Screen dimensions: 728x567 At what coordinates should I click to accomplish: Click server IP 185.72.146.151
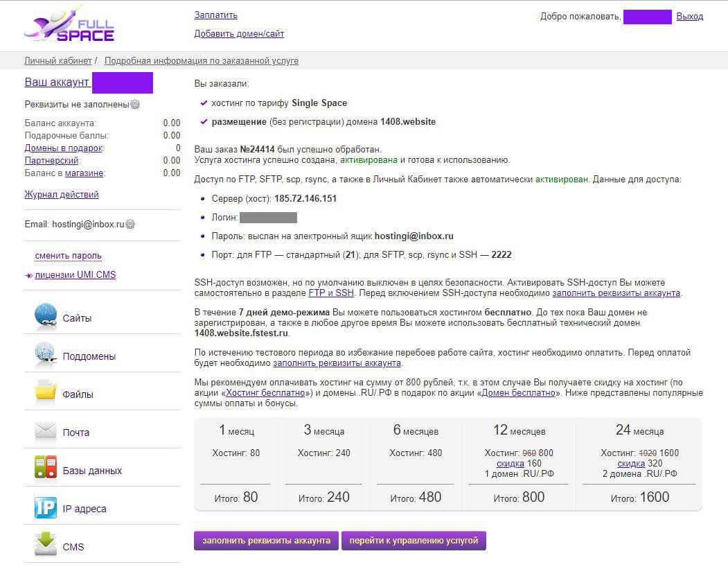tap(305, 198)
